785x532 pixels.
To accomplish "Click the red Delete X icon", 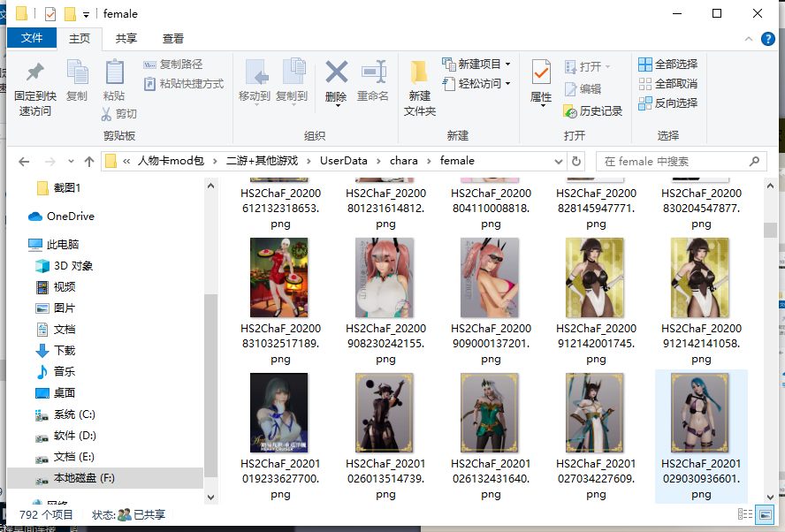I will point(337,72).
